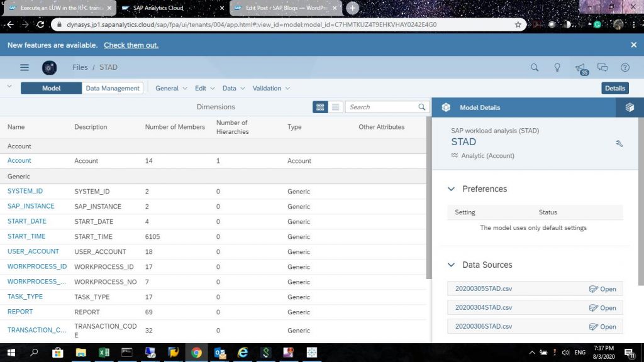
Task: Open the Edit dropdown menu
Action: click(204, 88)
